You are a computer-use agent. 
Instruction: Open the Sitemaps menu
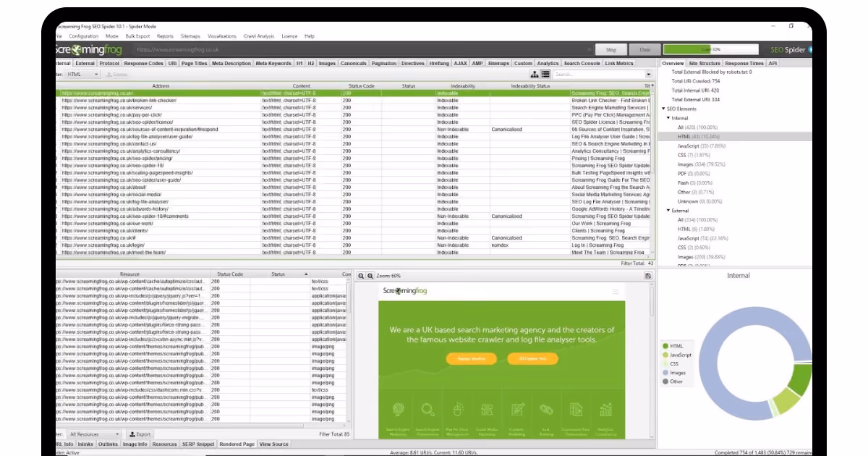(190, 35)
